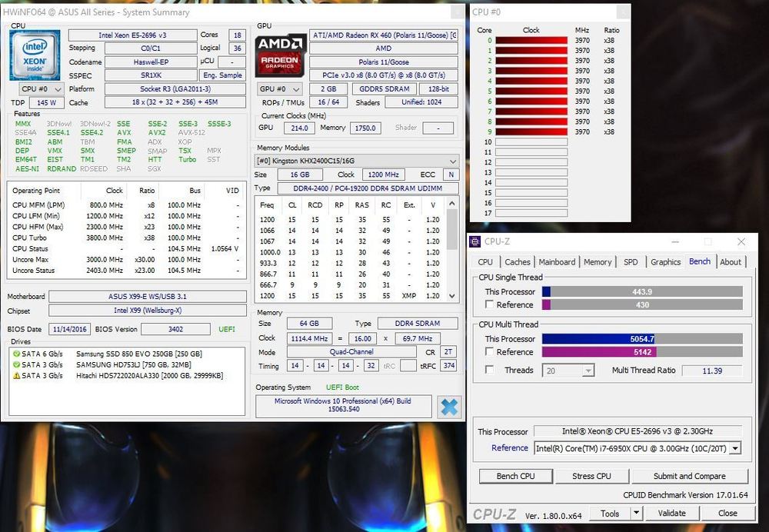Screen dimensions: 769x532
Task: Click DDR4-2400 / PC4-19200 memory type field
Action: (368, 188)
